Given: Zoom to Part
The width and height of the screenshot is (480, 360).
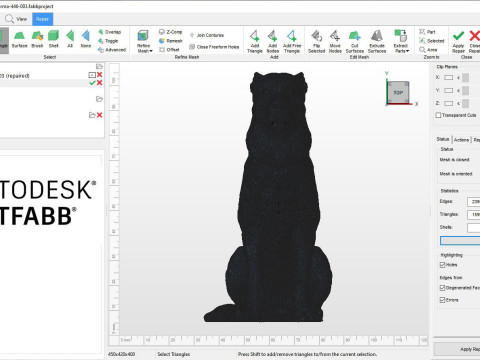Looking at the screenshot, I should 427,32.
